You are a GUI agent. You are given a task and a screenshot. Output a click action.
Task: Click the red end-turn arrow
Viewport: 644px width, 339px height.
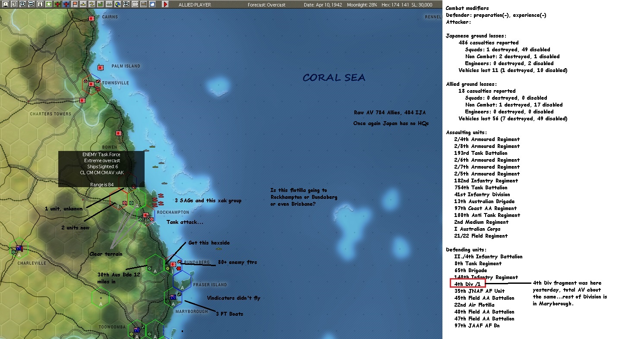coord(165,4)
